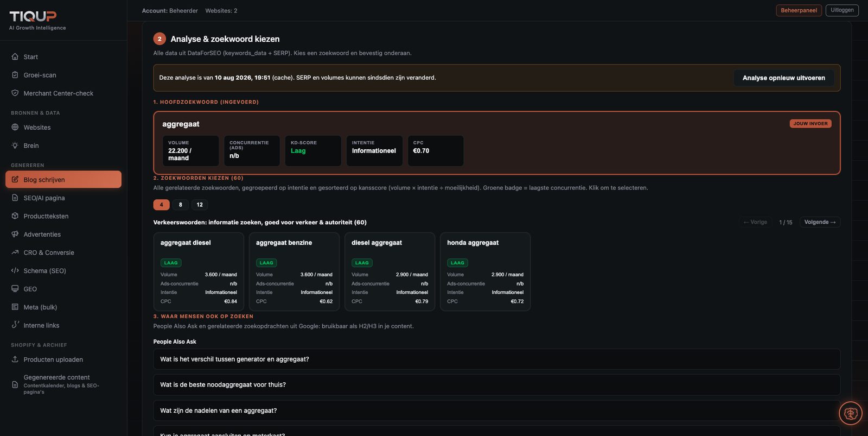Click the LAAG badge on honda aggregaat card
The height and width of the screenshot is (436, 868).
click(457, 263)
